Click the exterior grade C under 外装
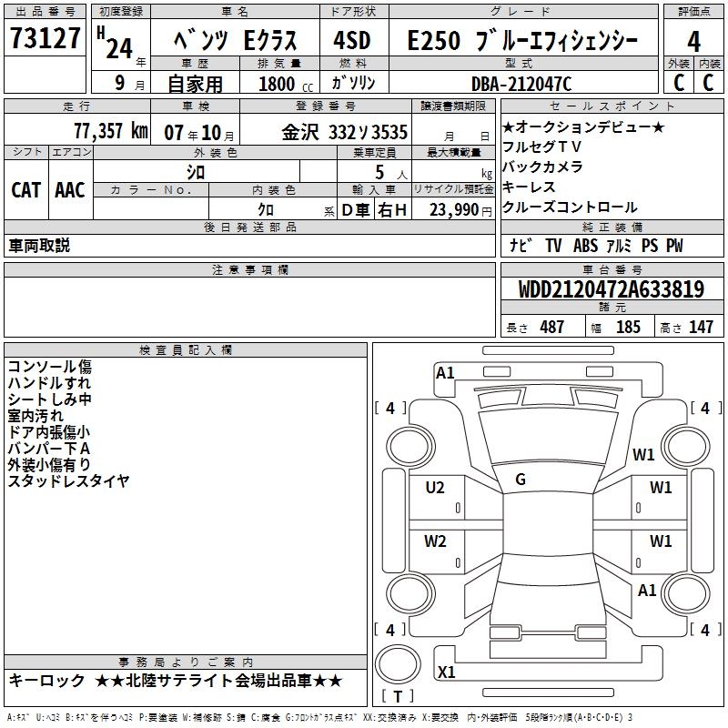This screenshot has height=728, width=728. (x=679, y=83)
